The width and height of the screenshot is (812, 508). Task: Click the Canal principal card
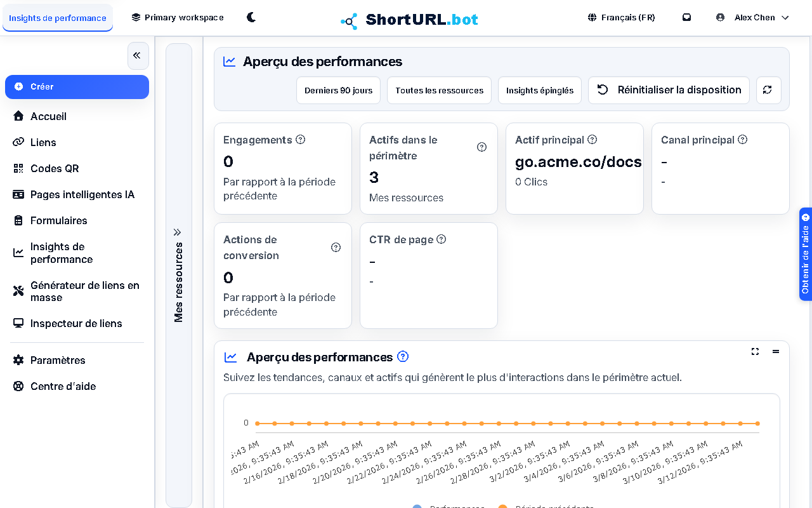(721, 168)
